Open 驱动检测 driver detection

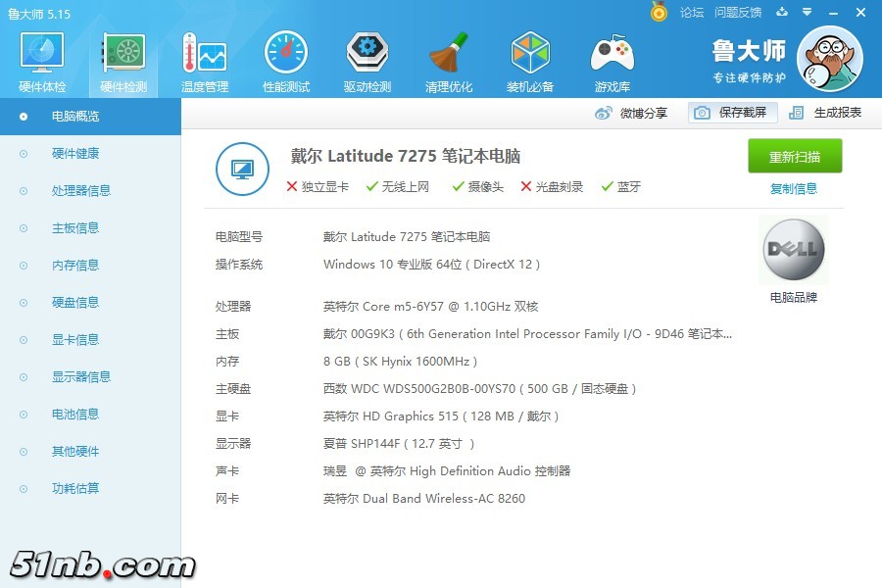pos(367,59)
